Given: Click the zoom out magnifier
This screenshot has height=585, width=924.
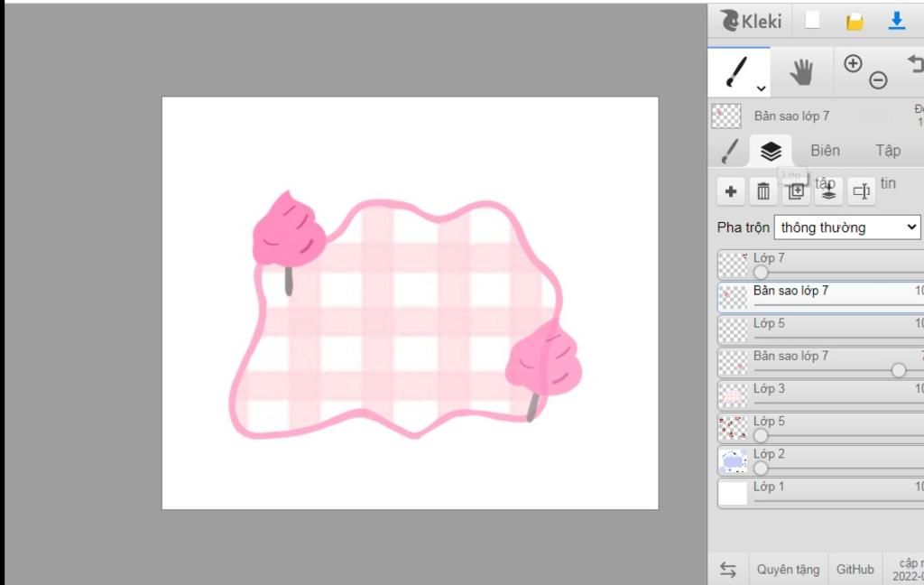Looking at the screenshot, I should click(x=878, y=81).
